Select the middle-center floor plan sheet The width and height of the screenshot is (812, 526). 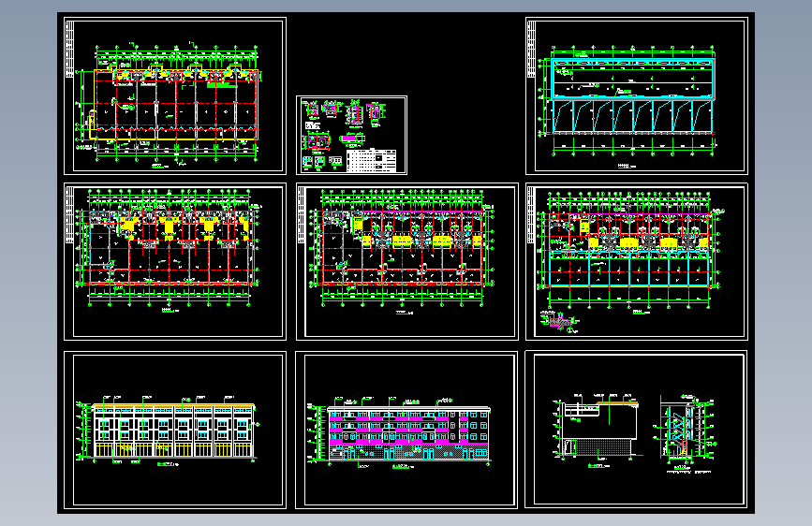407,261
